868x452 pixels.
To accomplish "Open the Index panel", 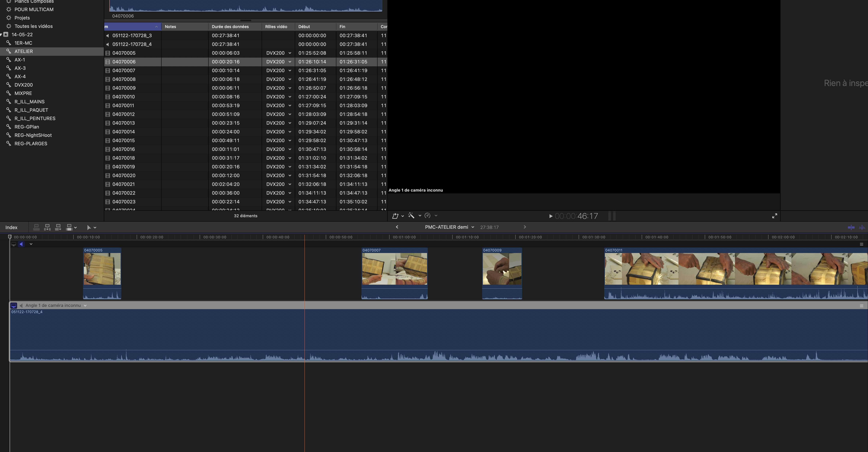I will pos(11,227).
